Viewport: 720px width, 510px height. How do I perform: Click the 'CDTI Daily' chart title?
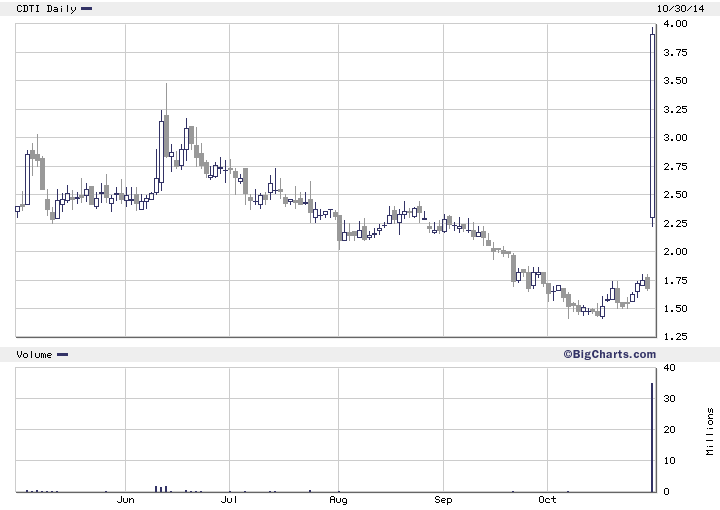(x=46, y=9)
